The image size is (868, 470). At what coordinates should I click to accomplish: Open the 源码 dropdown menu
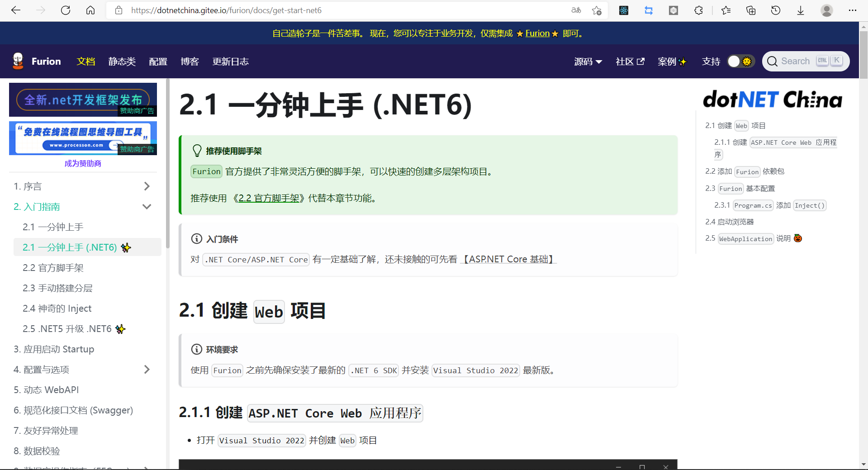tap(588, 62)
